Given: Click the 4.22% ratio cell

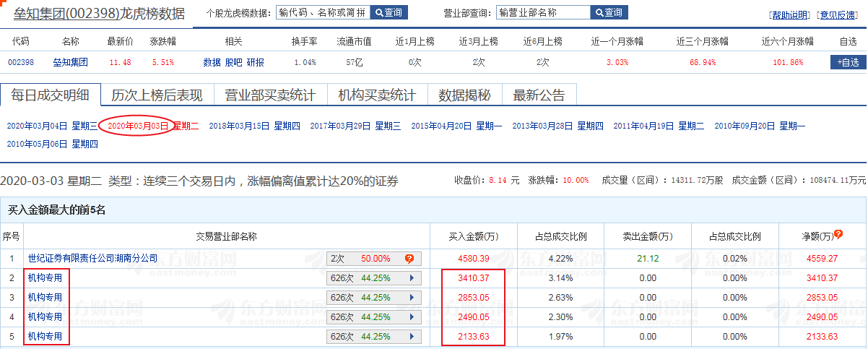Looking at the screenshot, I should tap(560, 258).
